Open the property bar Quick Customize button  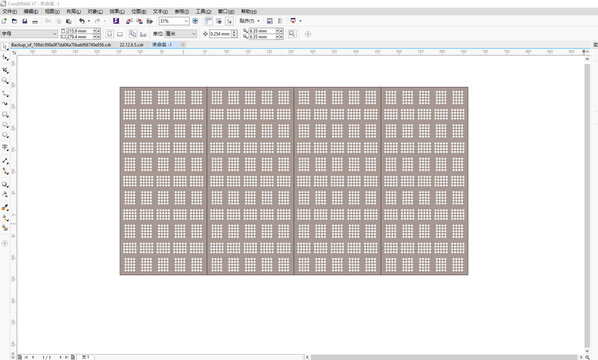(x=308, y=34)
